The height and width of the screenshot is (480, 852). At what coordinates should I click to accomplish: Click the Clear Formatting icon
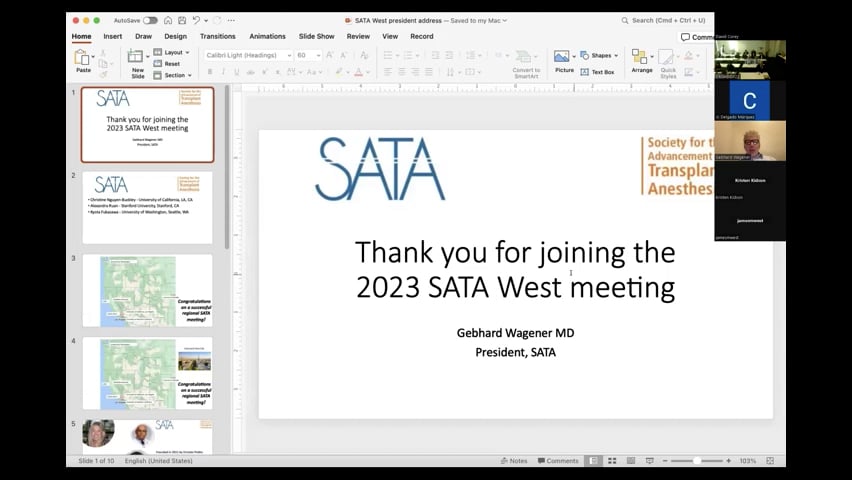[x=364, y=55]
